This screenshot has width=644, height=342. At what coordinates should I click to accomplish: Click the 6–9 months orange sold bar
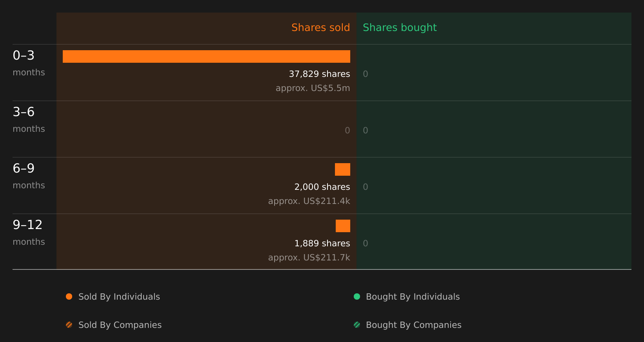(342, 169)
